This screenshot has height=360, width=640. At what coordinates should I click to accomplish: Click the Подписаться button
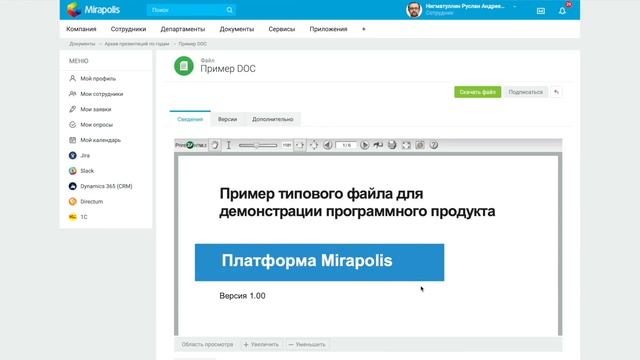pyautogui.click(x=526, y=92)
